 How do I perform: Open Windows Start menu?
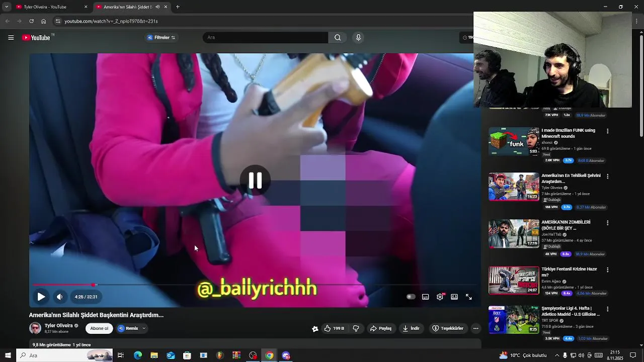[x=8, y=355]
